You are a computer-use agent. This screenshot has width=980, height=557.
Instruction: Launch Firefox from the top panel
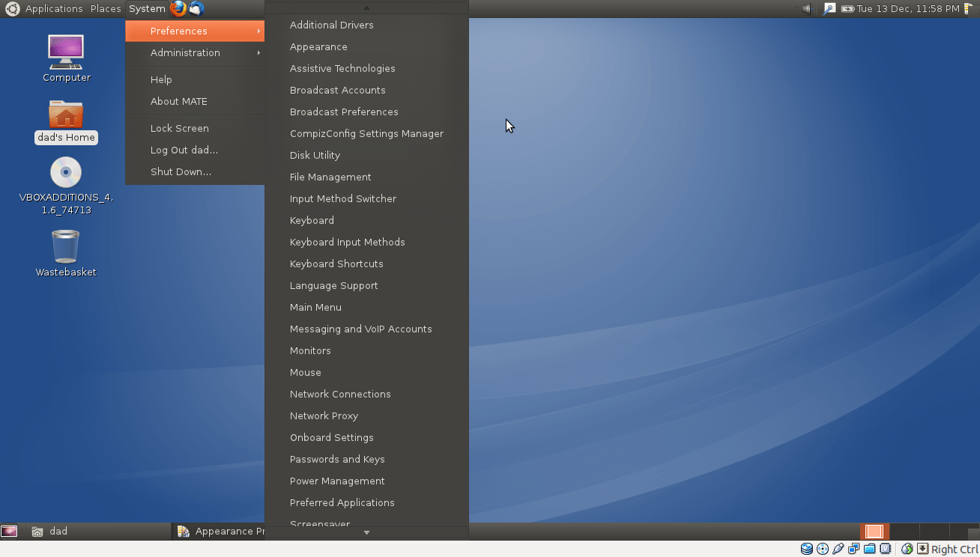tap(178, 8)
